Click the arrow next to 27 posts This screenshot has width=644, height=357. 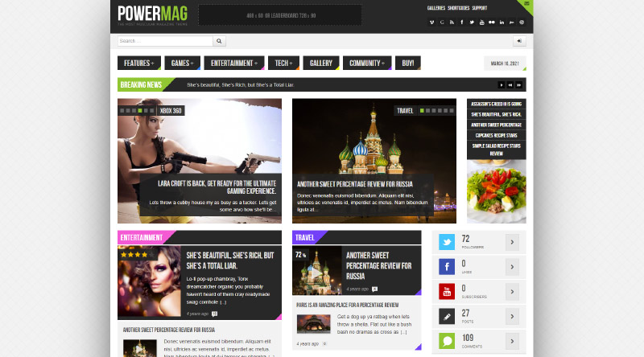point(512,316)
